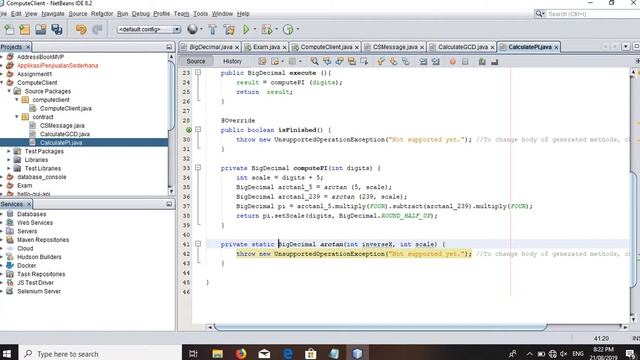
Task: Click the Clean and Build icon
Action: pos(229,29)
